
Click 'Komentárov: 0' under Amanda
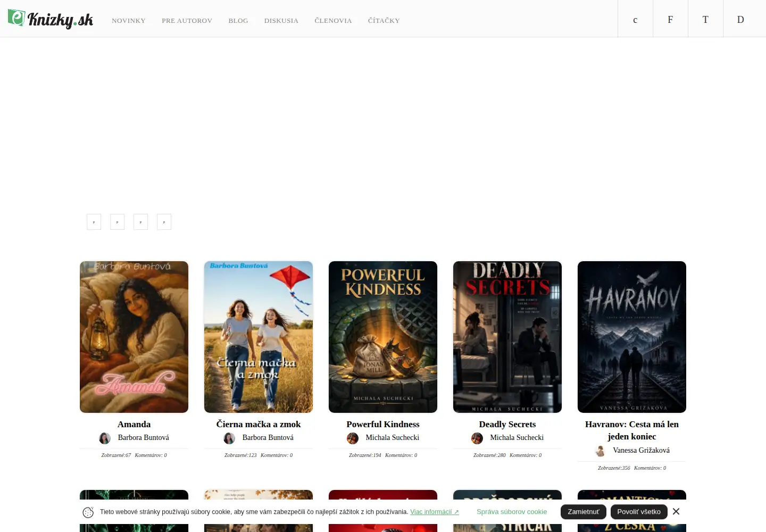(x=151, y=455)
